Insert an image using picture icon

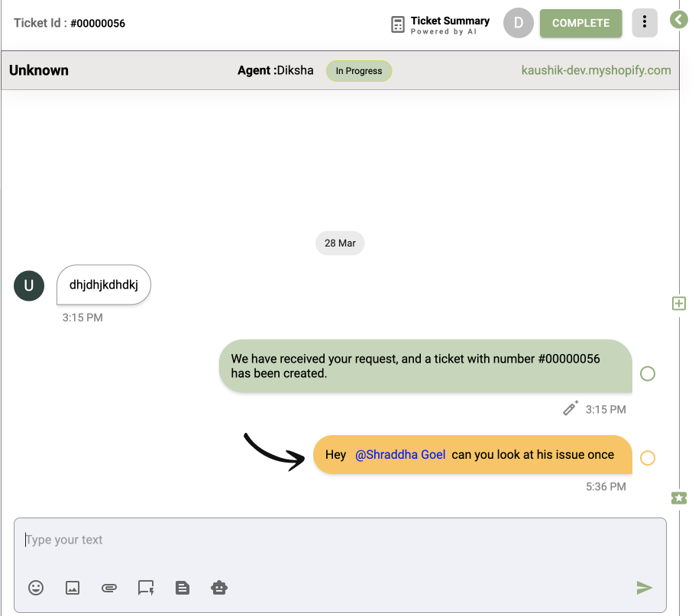[73, 588]
